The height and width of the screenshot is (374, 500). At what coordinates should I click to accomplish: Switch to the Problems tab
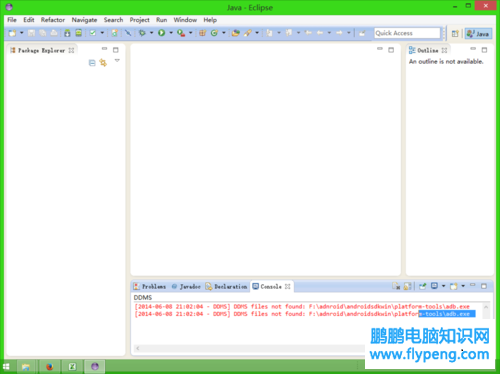pyautogui.click(x=150, y=286)
